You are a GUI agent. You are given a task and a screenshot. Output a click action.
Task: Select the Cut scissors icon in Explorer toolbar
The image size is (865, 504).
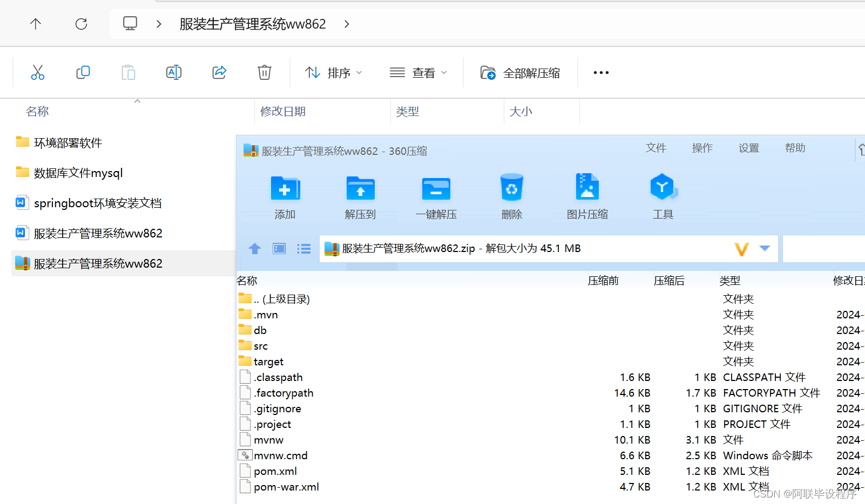(37, 72)
